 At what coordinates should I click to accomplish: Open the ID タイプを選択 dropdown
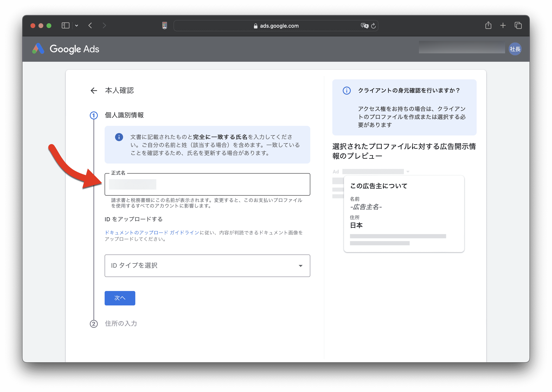(x=207, y=266)
